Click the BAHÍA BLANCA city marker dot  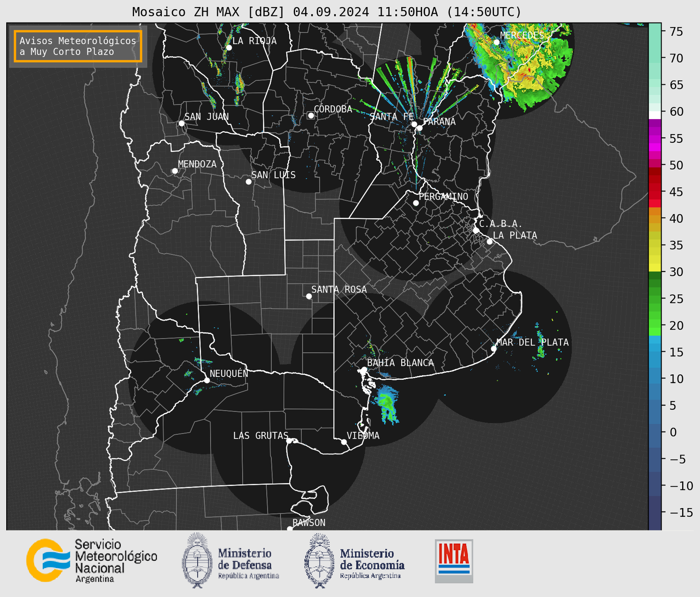click(364, 369)
